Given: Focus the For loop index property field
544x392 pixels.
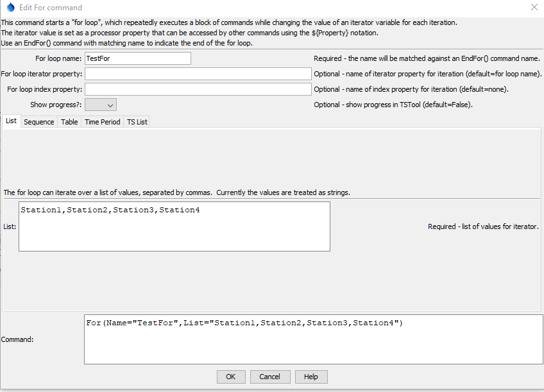Looking at the screenshot, I should coord(198,89).
